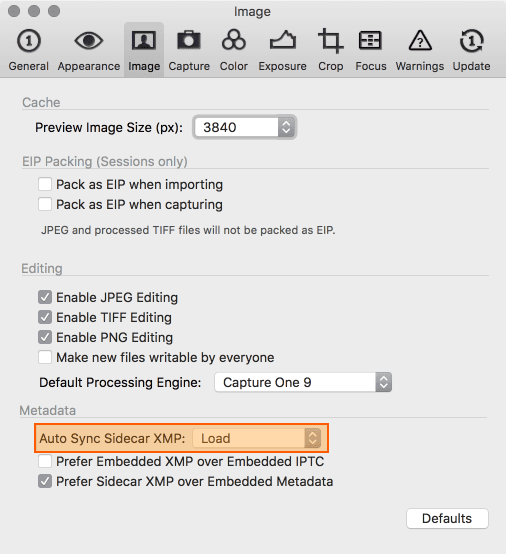Open Exposure histogram icon
The width and height of the screenshot is (506, 554).
(283, 40)
